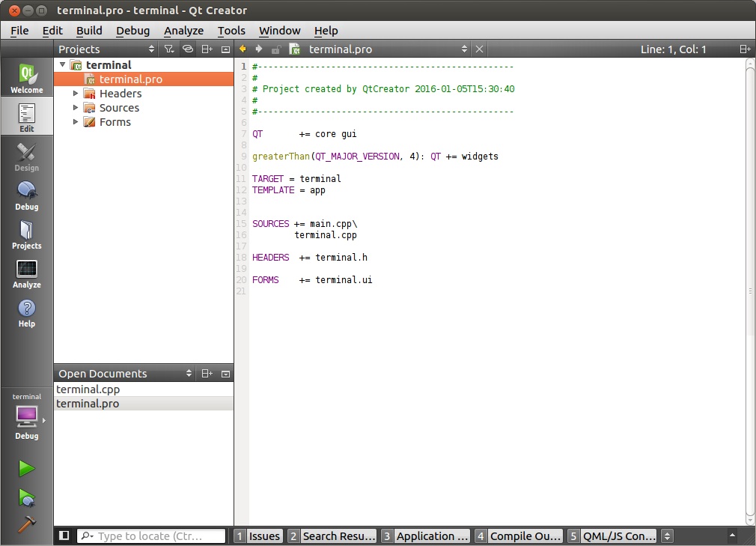Expand the Headers folder
This screenshot has width=756, height=546.
(75, 93)
